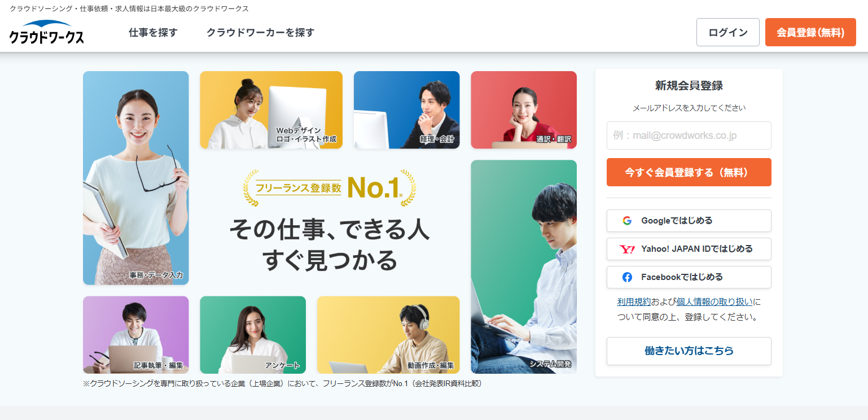This screenshot has height=420, width=868.
Task: Click the email address input field
Action: pyautogui.click(x=689, y=135)
